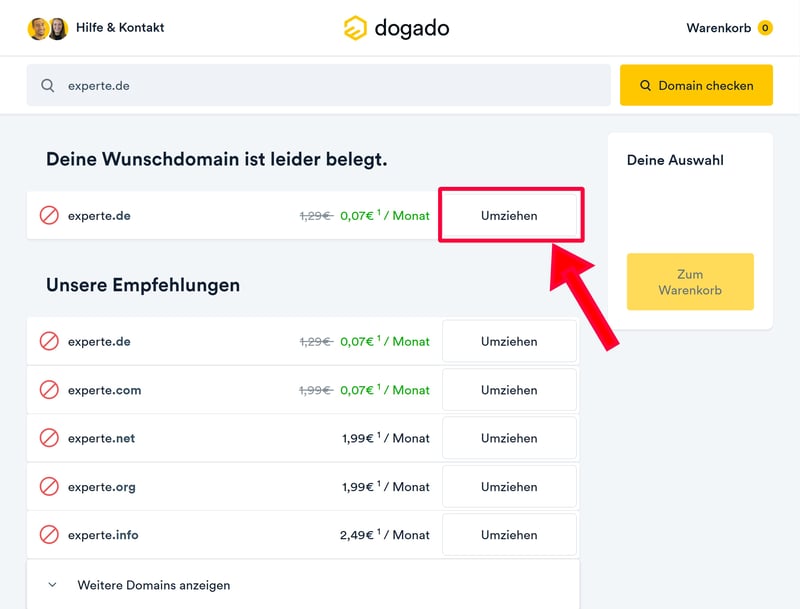Viewport: 800px width, 609px height.
Task: Click Umziehen for experte.com
Action: coord(509,390)
